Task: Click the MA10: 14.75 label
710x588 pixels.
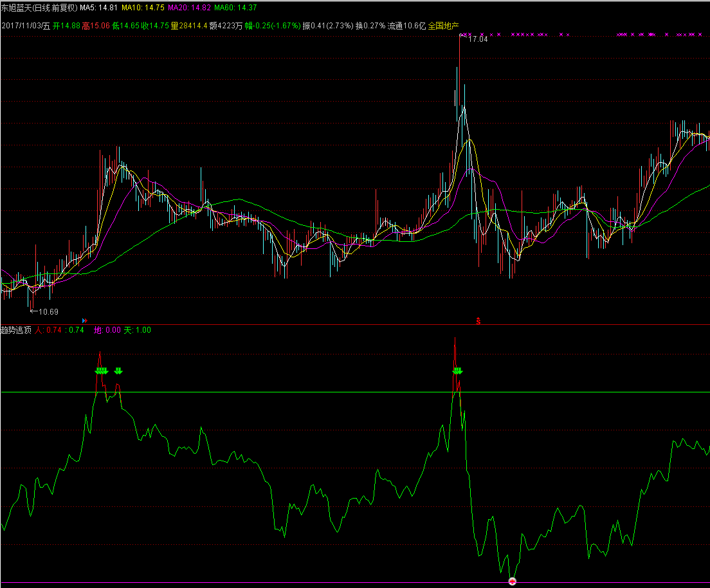Action: point(143,8)
